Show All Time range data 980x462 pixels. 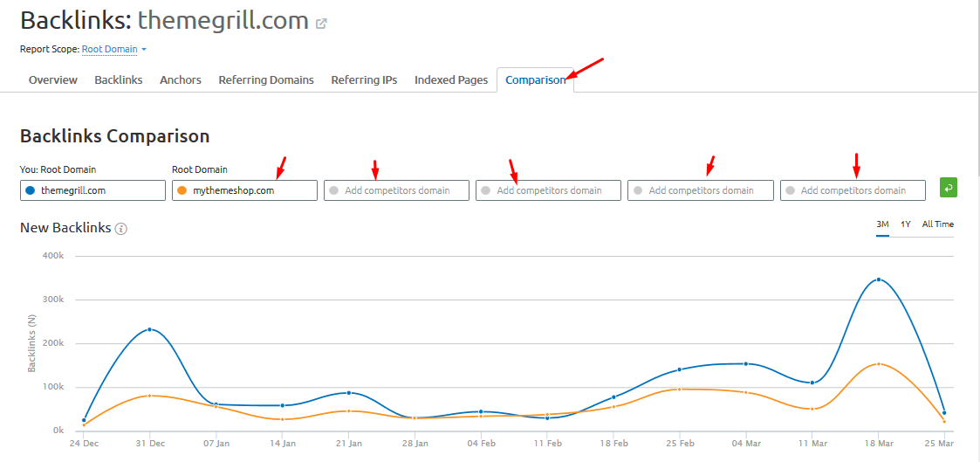[x=938, y=224]
